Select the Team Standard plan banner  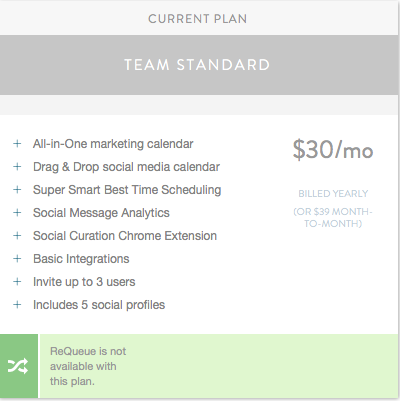[199, 65]
